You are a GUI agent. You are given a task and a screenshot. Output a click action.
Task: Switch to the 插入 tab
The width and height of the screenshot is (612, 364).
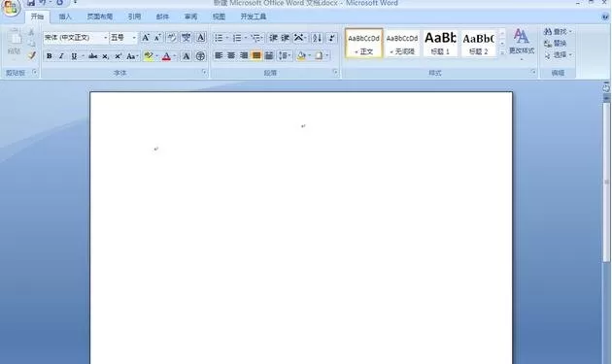(65, 17)
